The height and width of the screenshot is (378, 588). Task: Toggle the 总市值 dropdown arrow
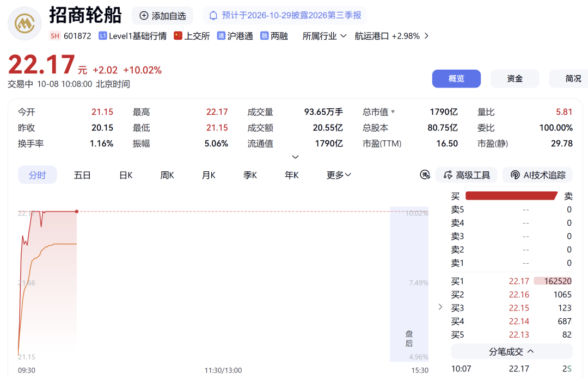(x=393, y=111)
